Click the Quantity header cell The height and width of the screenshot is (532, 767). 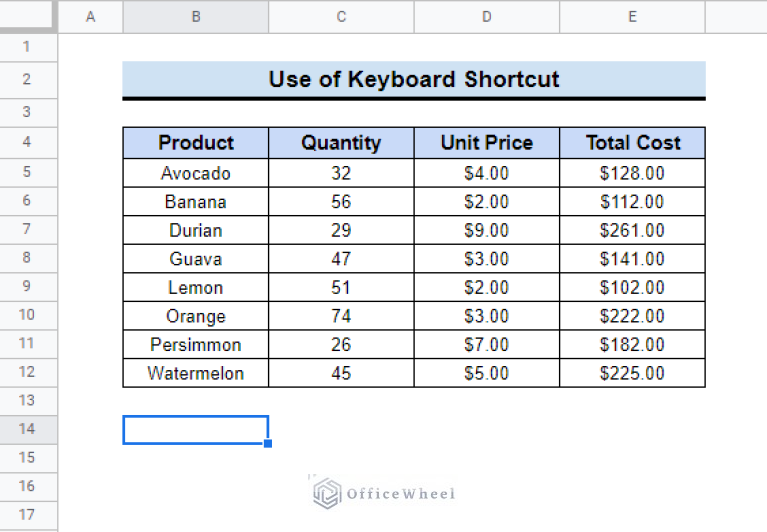pyautogui.click(x=341, y=143)
